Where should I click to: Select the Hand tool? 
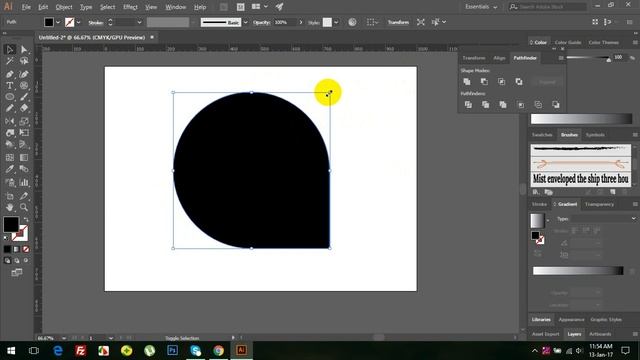click(10, 208)
